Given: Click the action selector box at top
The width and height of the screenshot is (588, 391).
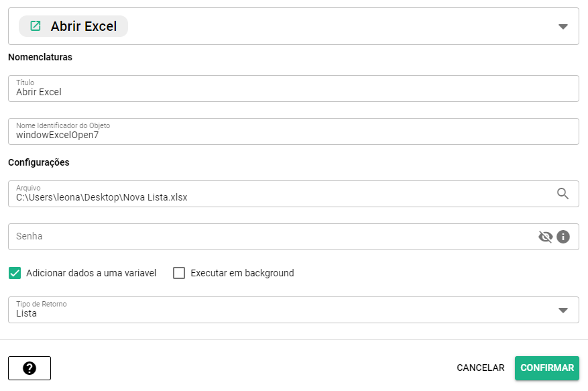Looking at the screenshot, I should click(x=335, y=26).
